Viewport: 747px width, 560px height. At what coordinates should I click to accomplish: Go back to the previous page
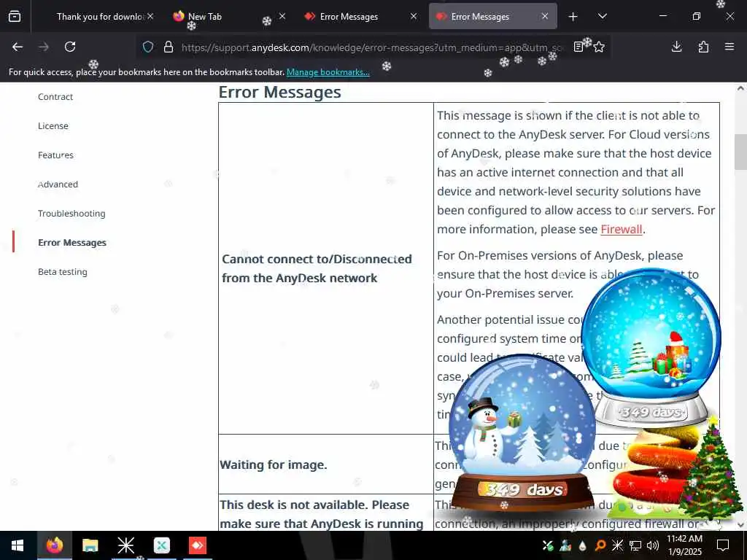[x=18, y=47]
